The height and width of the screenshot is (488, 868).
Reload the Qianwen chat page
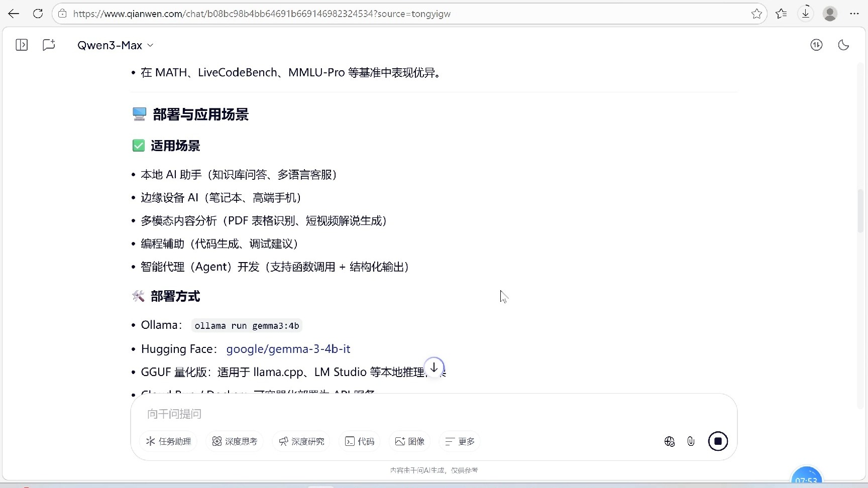coord(38,14)
